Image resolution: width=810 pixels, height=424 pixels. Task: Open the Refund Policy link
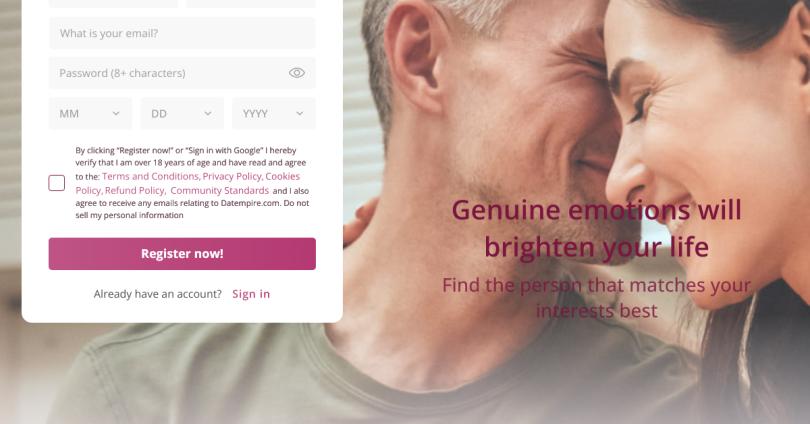click(135, 191)
